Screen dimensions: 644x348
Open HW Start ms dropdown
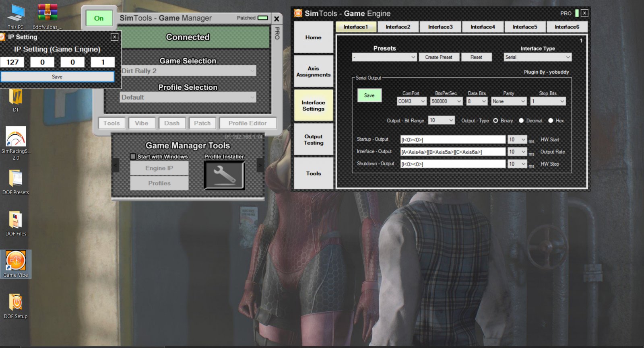click(517, 140)
